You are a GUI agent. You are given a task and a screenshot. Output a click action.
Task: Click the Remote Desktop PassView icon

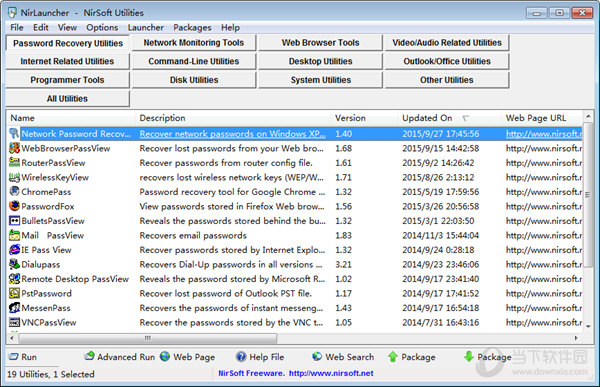click(14, 279)
